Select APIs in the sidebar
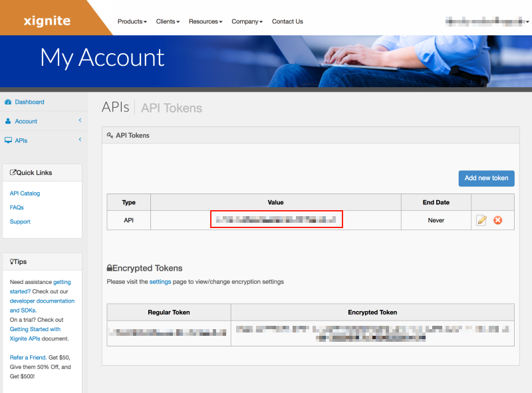 click(x=21, y=140)
